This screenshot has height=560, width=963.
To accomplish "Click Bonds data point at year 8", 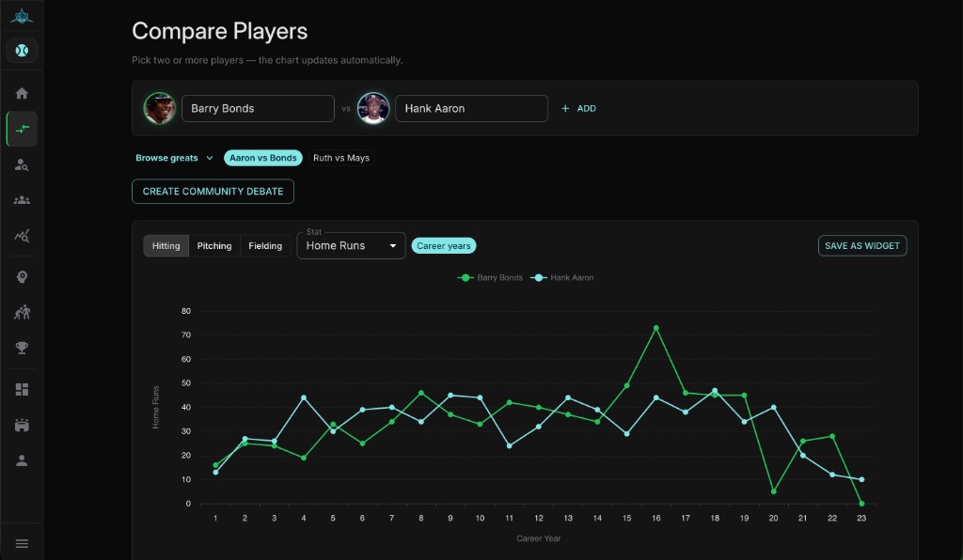I will click(x=420, y=393).
